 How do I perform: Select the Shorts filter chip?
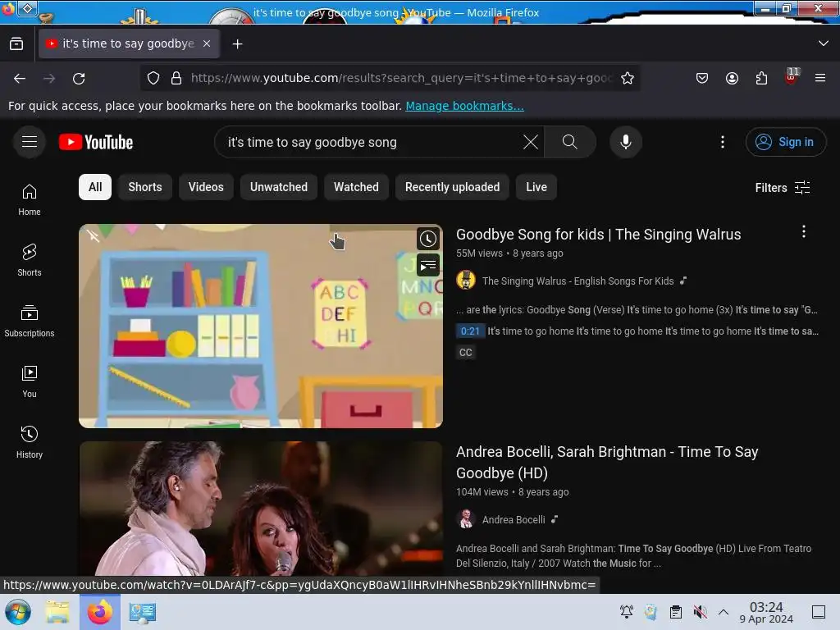145,187
